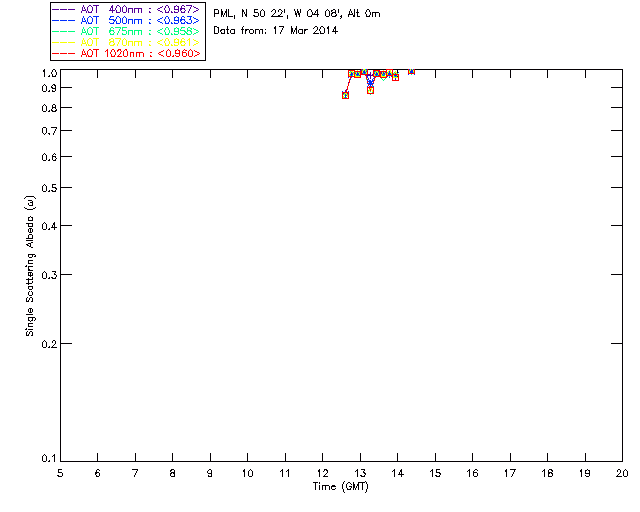The image size is (640, 512).
Task: Click the x-axis hour label 13
Action: click(360, 473)
